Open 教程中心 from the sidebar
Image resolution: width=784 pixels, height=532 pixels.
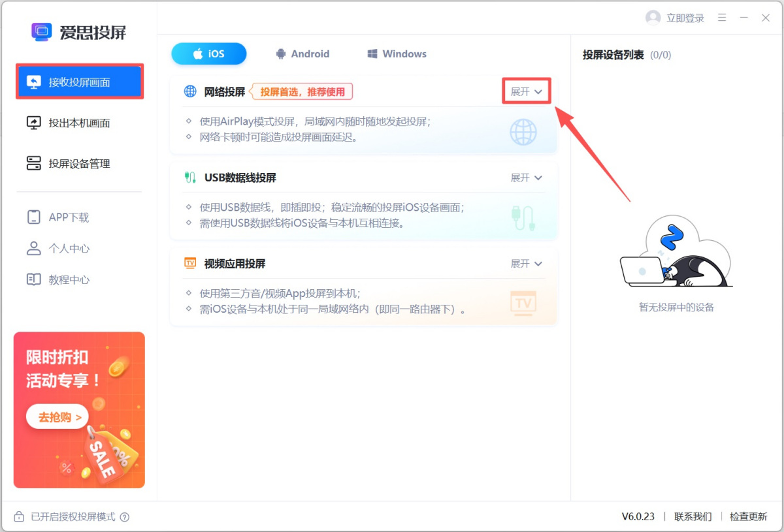pos(69,280)
